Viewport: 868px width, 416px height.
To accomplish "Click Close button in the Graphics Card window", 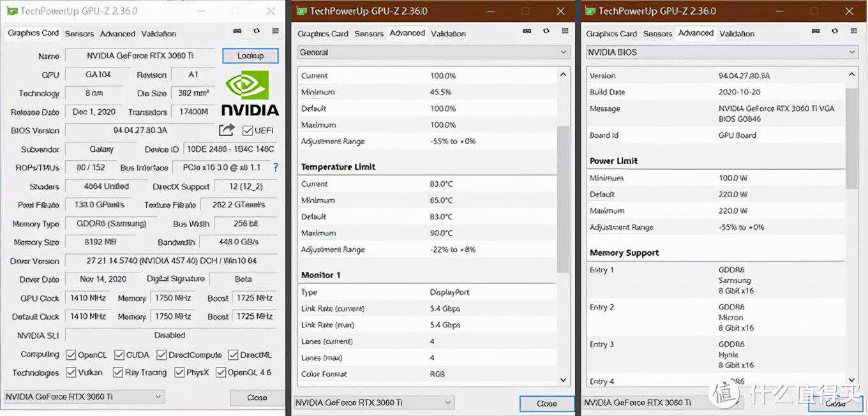I will 257,397.
